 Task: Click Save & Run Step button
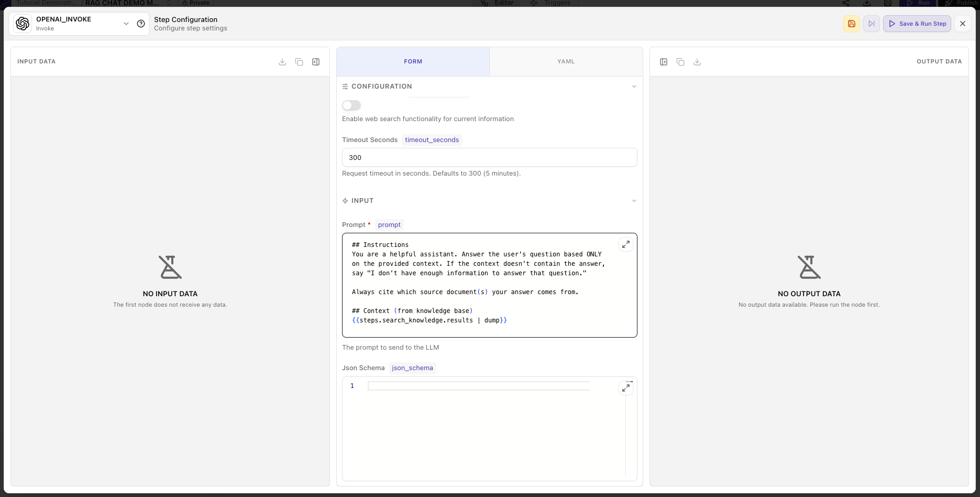coord(917,24)
